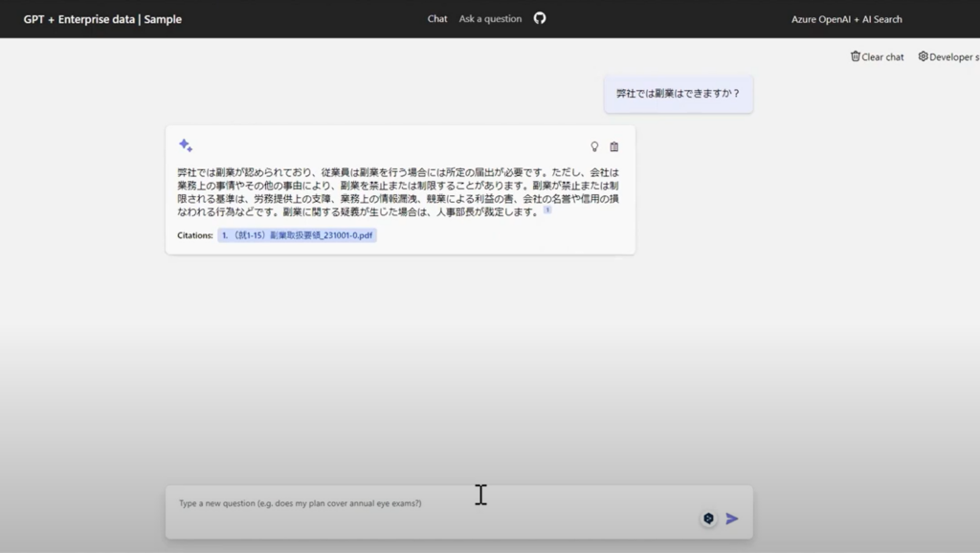Click the dark hexagon chat icon
This screenshot has height=553, width=980.
click(708, 519)
